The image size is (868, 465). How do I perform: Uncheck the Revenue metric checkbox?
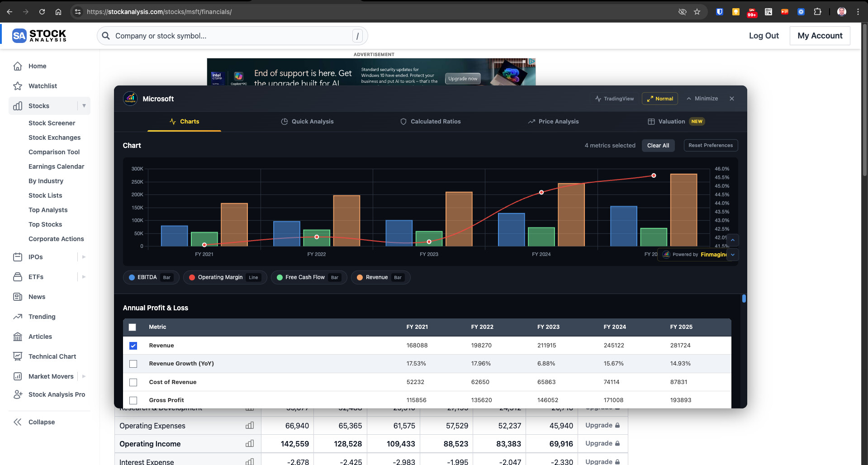(x=133, y=346)
